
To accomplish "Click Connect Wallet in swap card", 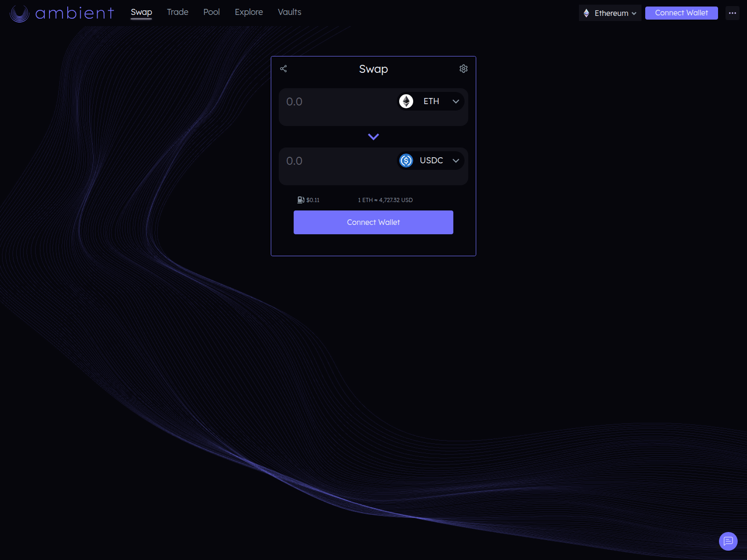I will [x=373, y=223].
